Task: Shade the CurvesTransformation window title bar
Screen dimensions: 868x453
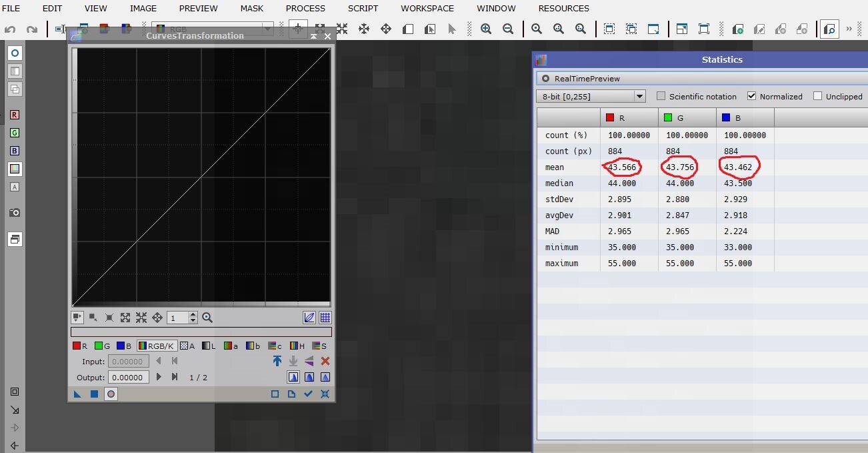Action: [x=313, y=36]
